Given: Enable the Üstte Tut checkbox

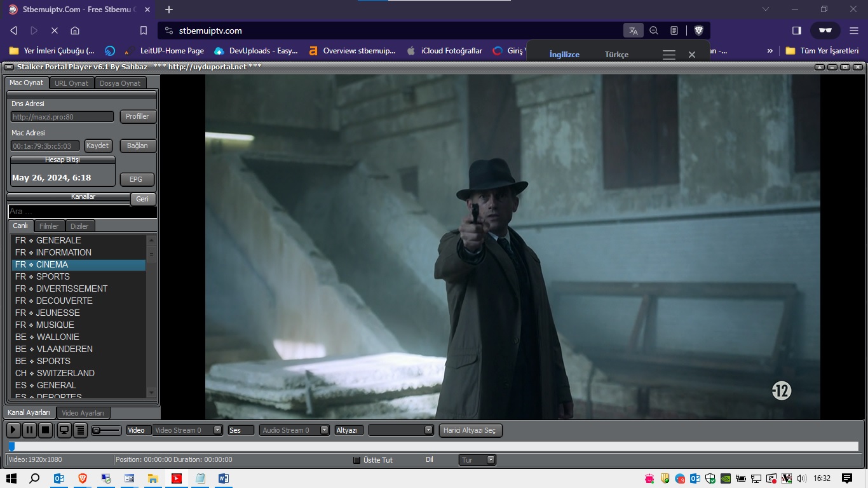Looking at the screenshot, I should 356,460.
